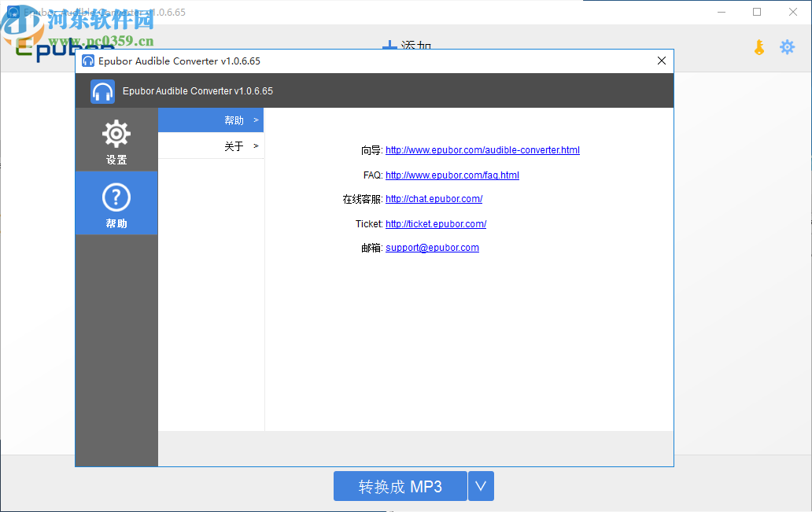Close the Epubor Audible Converter settings dialog
The height and width of the screenshot is (512, 812).
coord(661,61)
